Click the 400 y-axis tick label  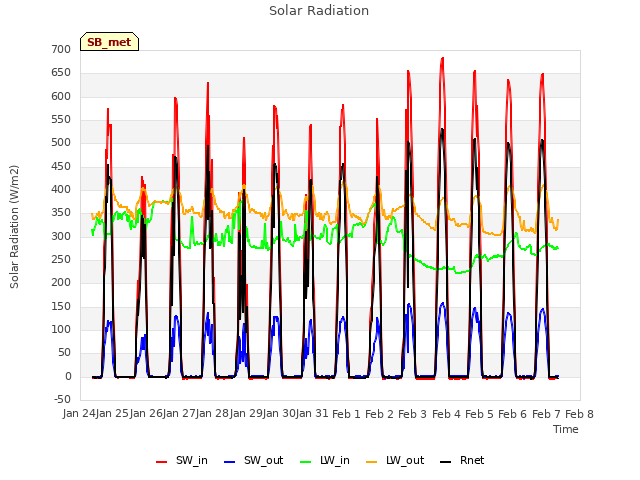61,189
